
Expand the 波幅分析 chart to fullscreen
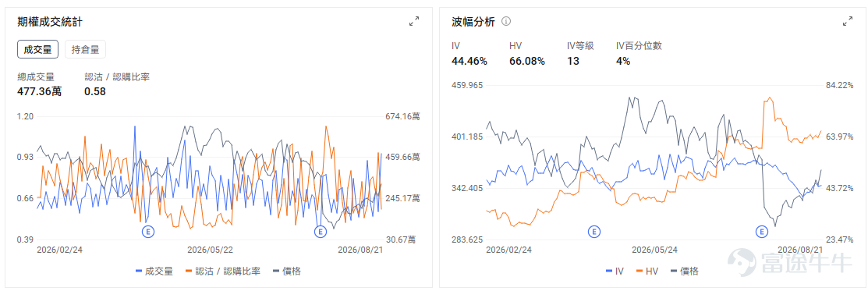coord(848,21)
